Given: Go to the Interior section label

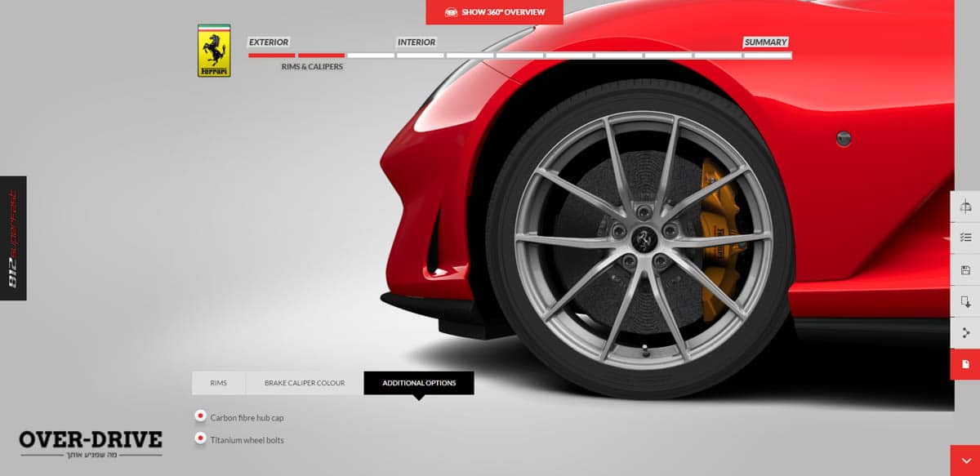Looking at the screenshot, I should coord(416,42).
